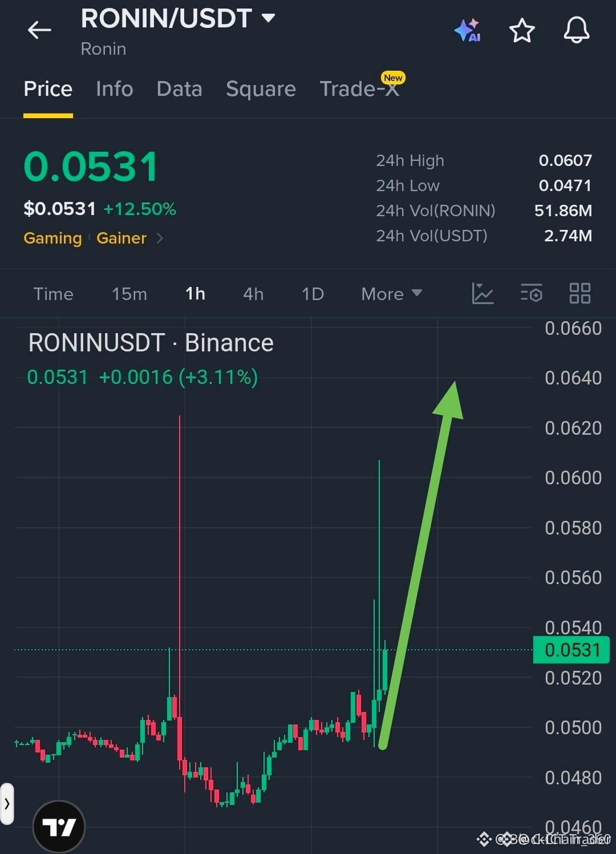Tap the 0.0660 price axis label
The image size is (616, 854).
pos(573,328)
